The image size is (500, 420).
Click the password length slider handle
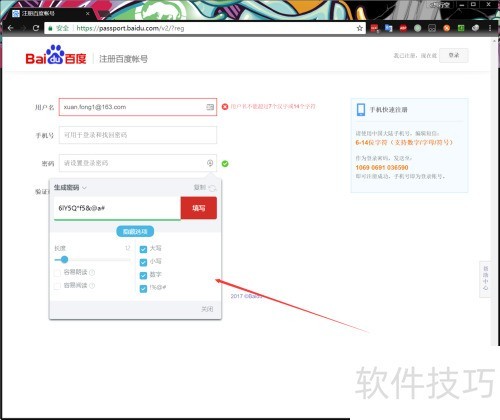pyautogui.click(x=64, y=259)
